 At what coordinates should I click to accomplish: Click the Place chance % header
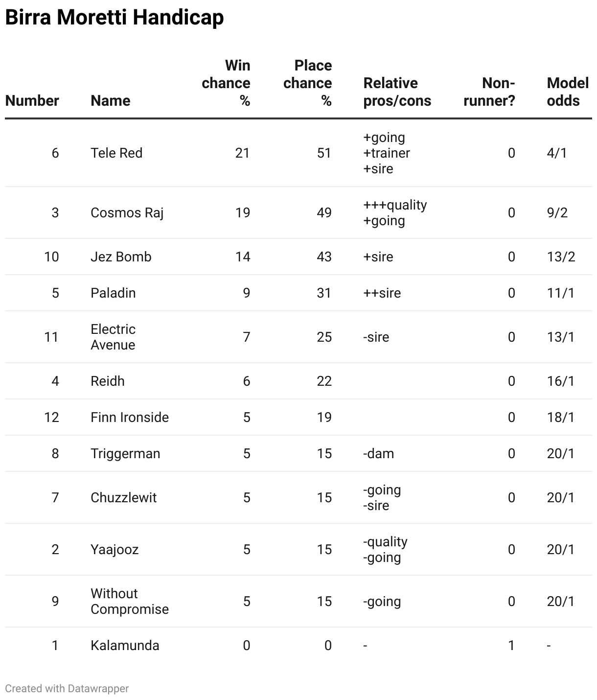pos(308,83)
